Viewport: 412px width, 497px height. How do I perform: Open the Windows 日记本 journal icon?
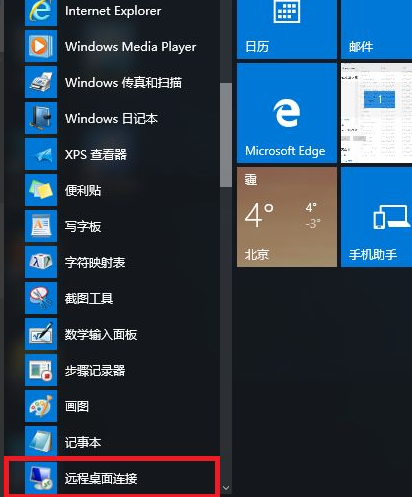tap(41, 118)
